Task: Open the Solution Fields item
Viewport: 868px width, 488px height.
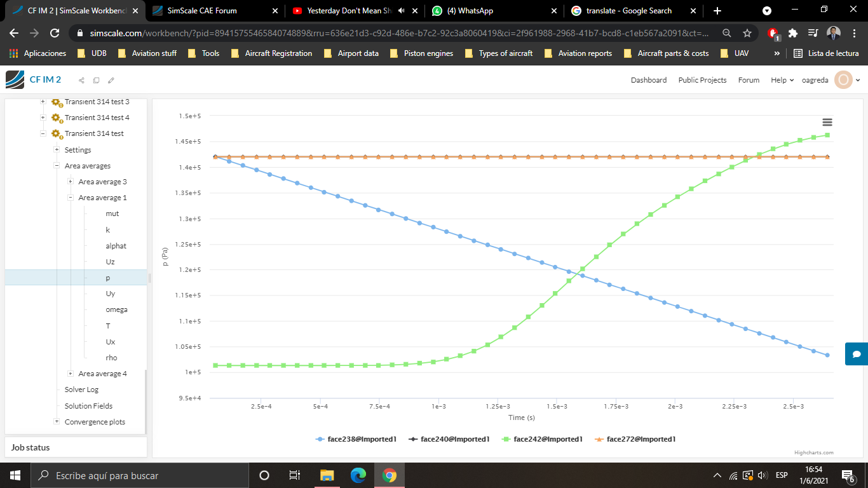Action: (x=88, y=406)
